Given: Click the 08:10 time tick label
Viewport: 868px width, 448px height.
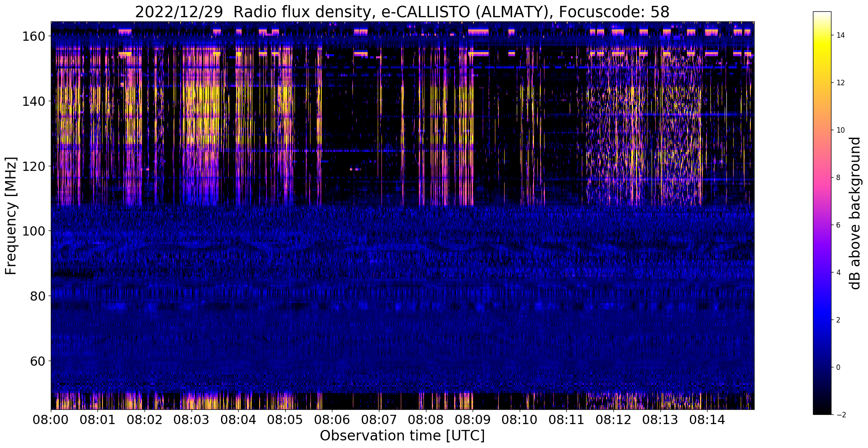Looking at the screenshot, I should click(520, 419).
